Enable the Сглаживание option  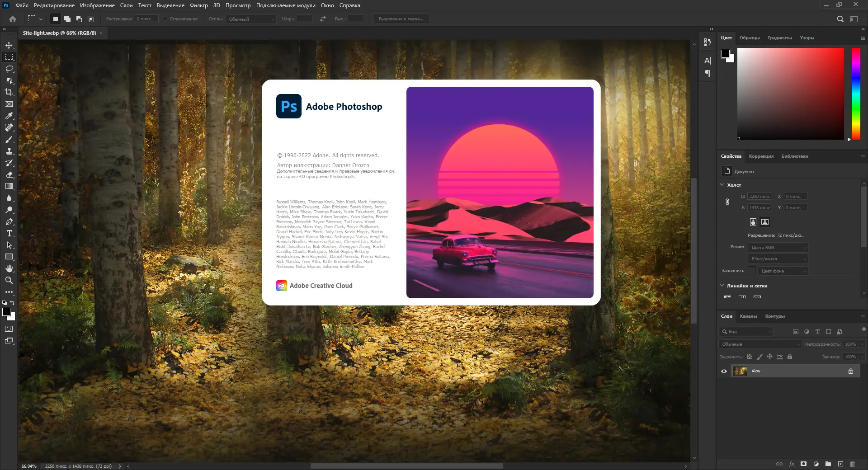pyautogui.click(x=165, y=19)
